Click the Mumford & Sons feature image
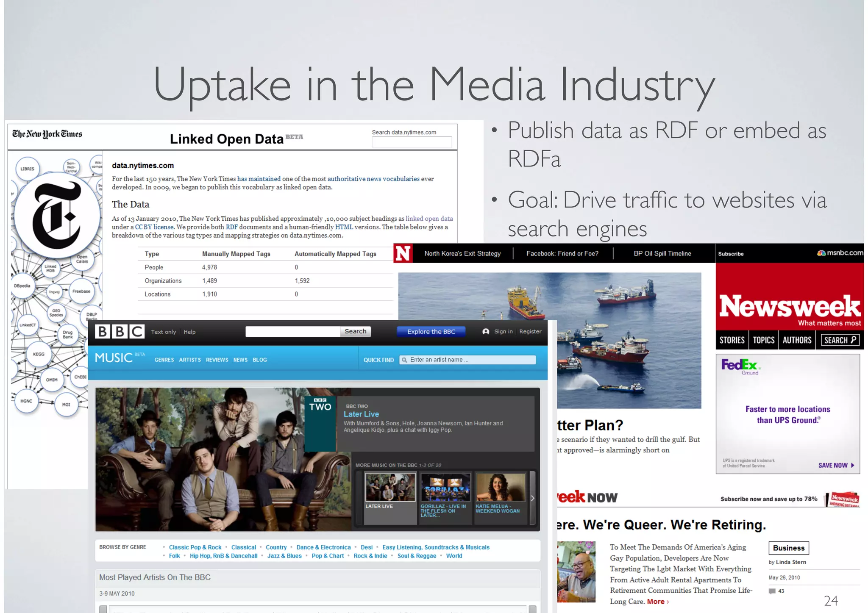 223,459
